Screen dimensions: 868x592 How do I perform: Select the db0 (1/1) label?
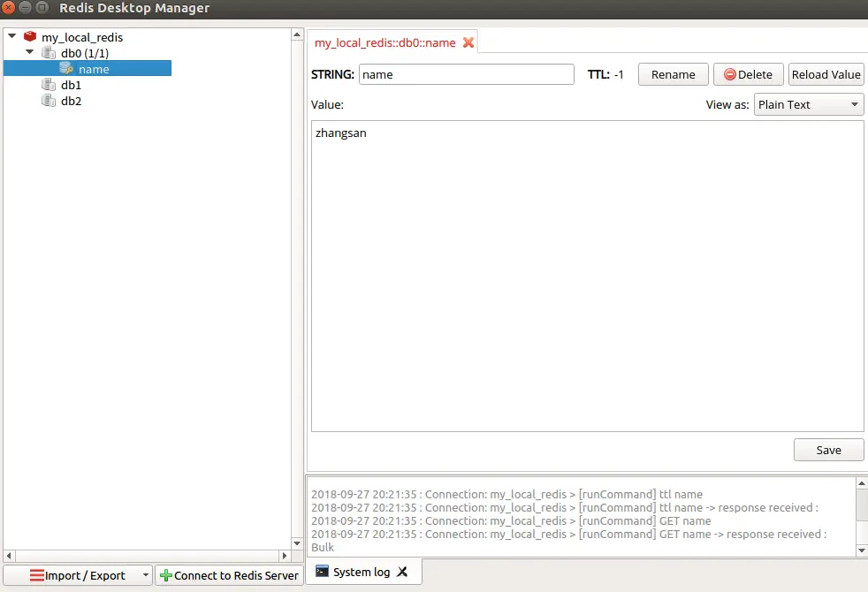pos(85,53)
